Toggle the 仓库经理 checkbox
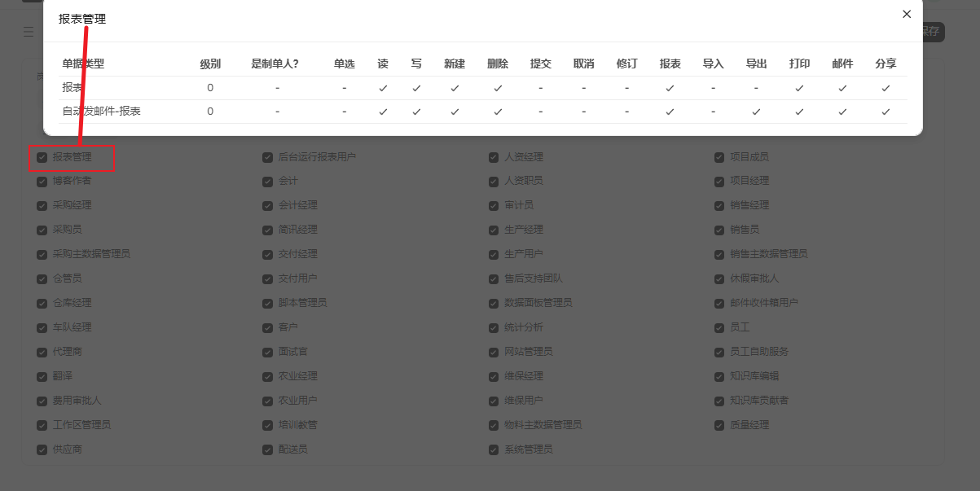This screenshot has width=980, height=491. point(42,303)
